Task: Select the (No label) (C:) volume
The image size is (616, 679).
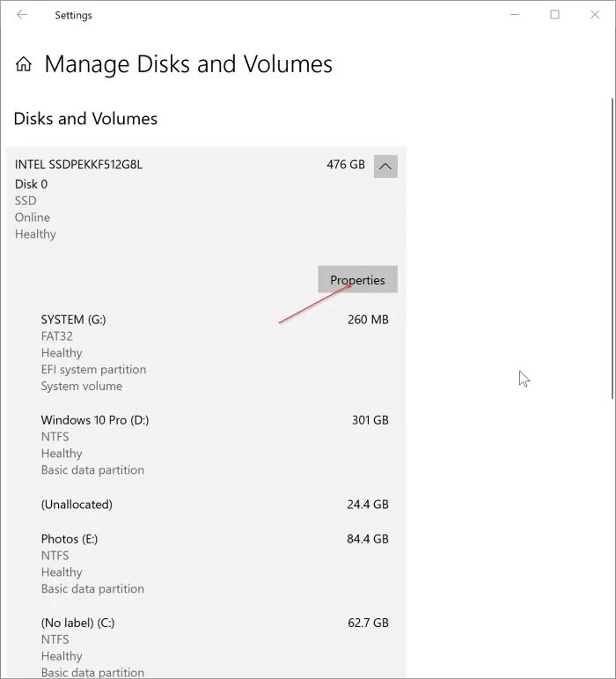Action: (x=215, y=647)
